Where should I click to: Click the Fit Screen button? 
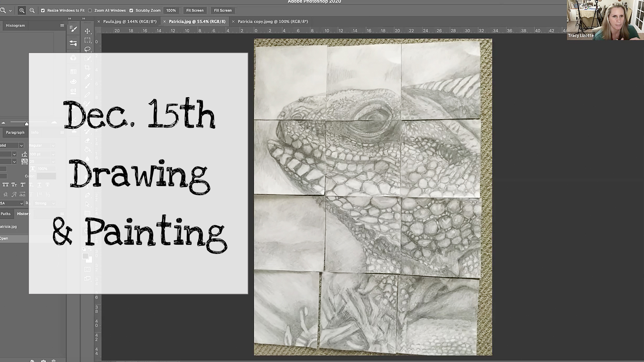point(195,10)
